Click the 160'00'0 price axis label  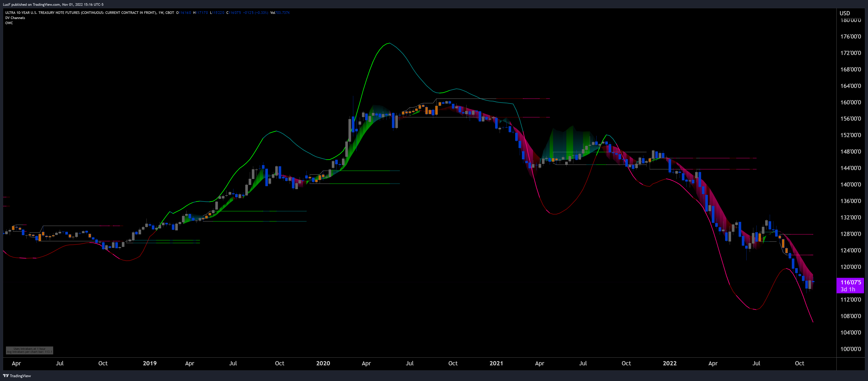coord(851,102)
